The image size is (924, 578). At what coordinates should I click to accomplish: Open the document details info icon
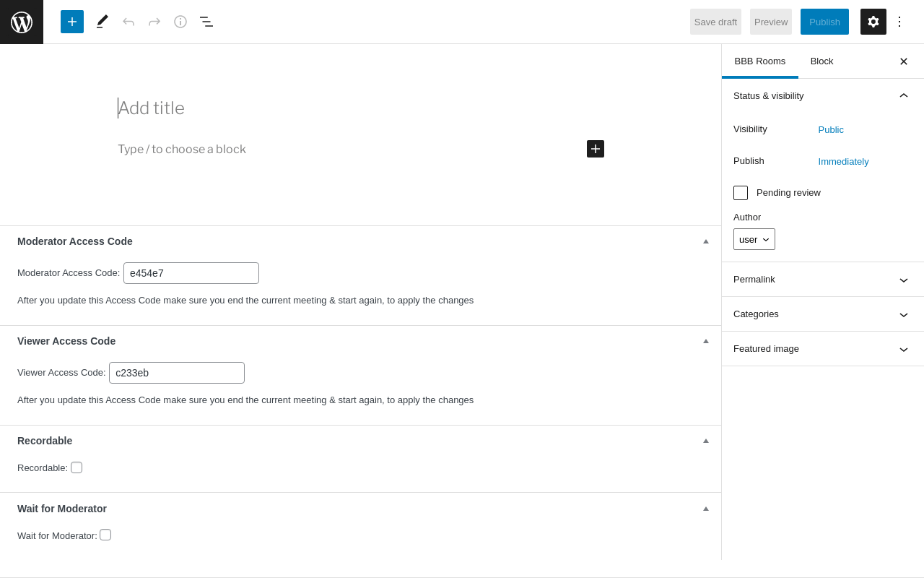coord(180,22)
